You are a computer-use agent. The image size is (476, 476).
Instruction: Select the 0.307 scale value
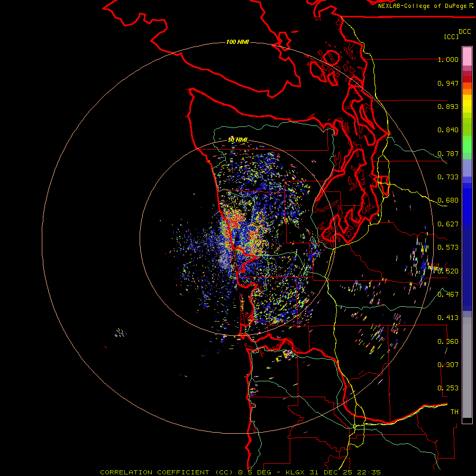click(448, 364)
